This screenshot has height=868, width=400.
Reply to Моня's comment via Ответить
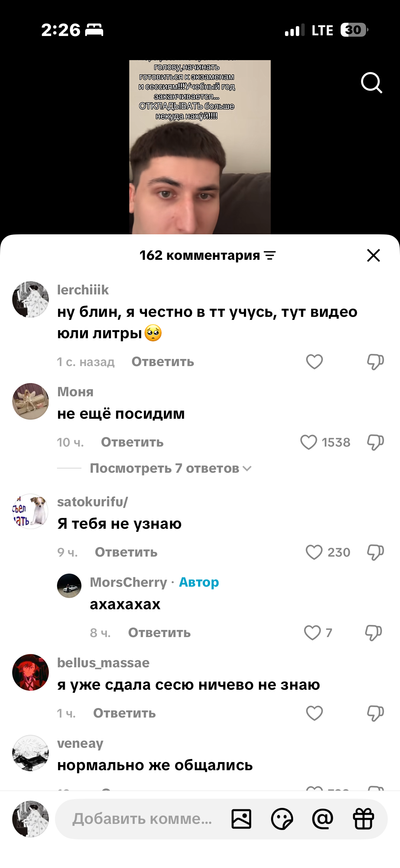(x=132, y=442)
